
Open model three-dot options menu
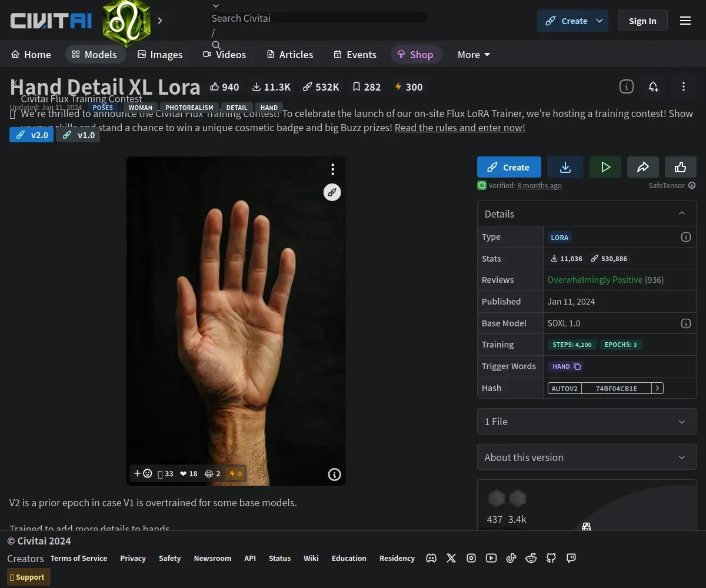[x=683, y=86]
